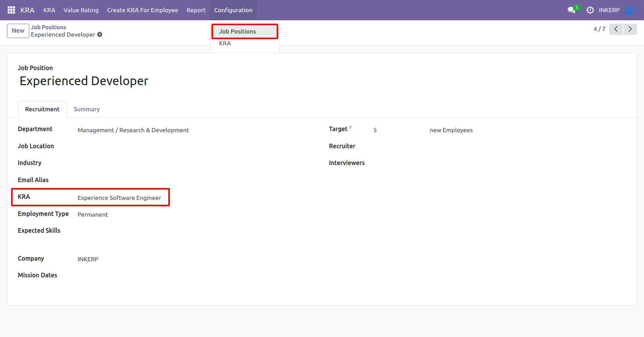This screenshot has width=644, height=337.
Task: Open the Report menu
Action: tap(196, 10)
